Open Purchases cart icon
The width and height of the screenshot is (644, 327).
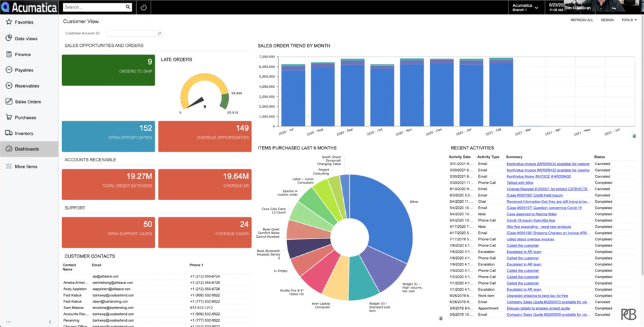tap(9, 117)
